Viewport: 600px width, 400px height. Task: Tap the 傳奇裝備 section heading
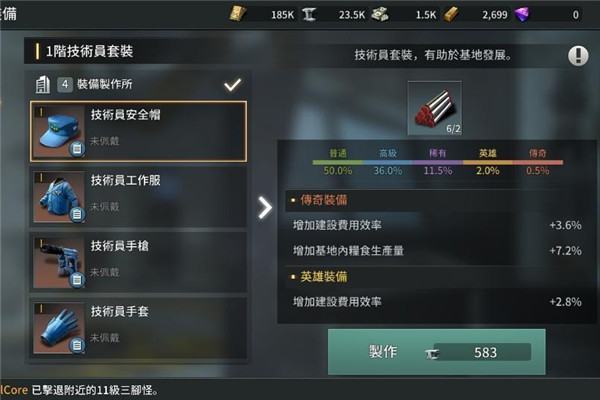point(324,200)
